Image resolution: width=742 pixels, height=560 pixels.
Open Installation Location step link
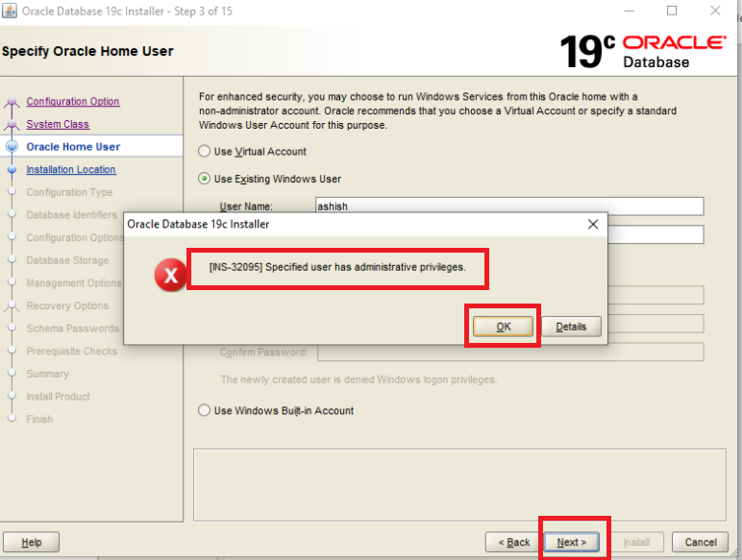pos(71,169)
